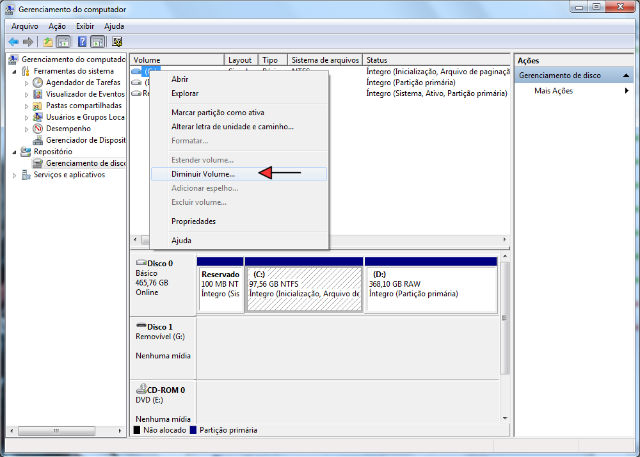Click the left tree pane horizontal scrollbar thumb
Screen dimensions: 640x457
point(57,430)
